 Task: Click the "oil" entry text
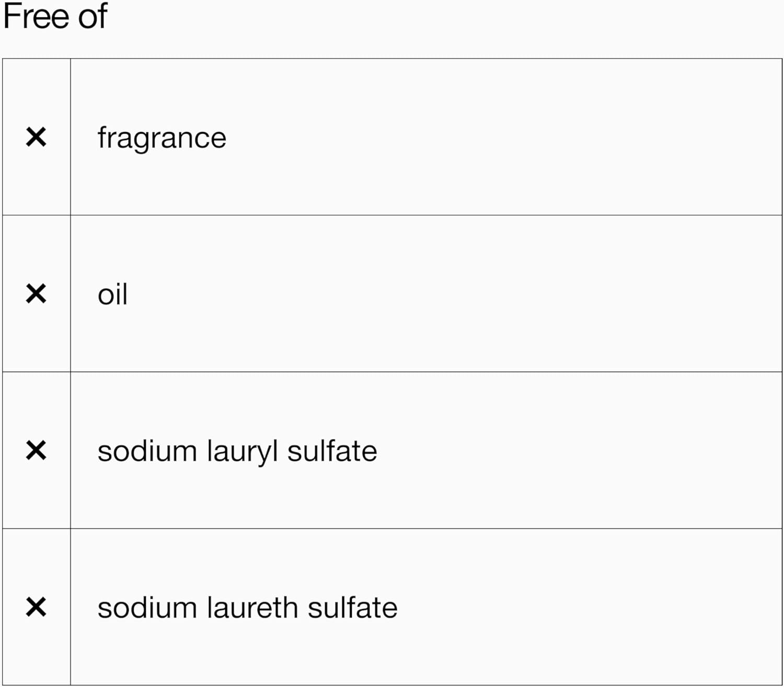pos(112,294)
